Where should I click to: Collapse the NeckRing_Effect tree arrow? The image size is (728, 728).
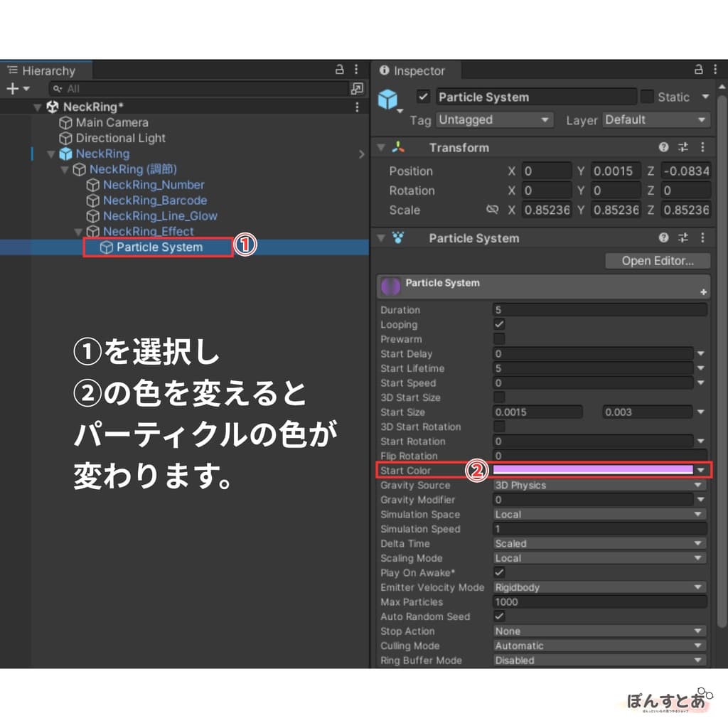click(x=78, y=231)
